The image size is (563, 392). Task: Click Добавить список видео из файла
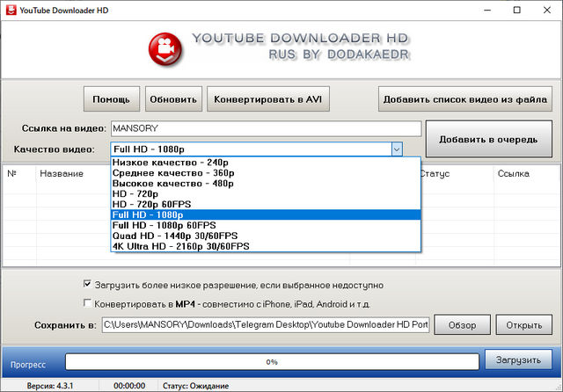click(466, 98)
